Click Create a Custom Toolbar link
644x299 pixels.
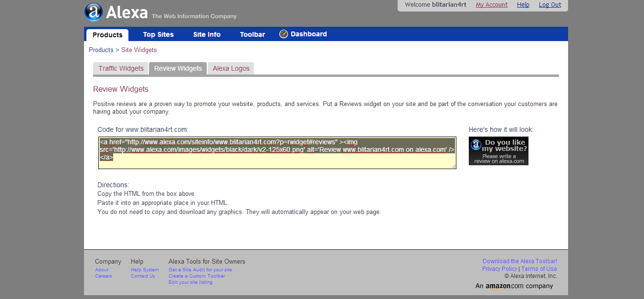(197, 276)
